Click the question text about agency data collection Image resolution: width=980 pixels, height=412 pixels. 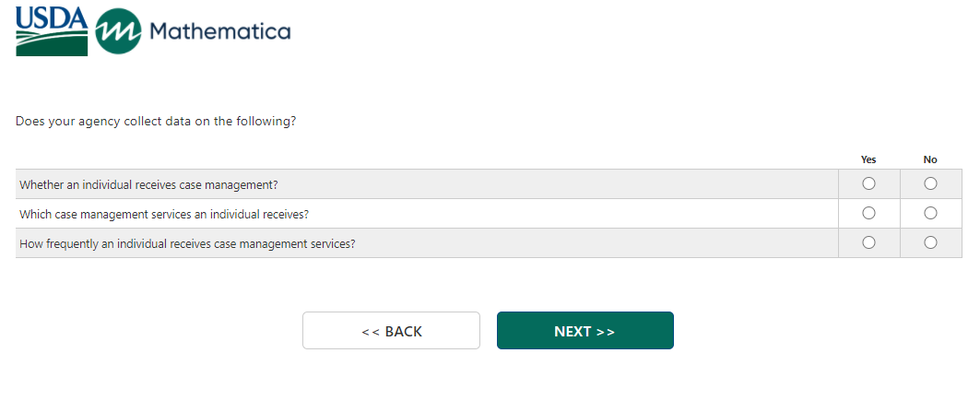coord(156,121)
